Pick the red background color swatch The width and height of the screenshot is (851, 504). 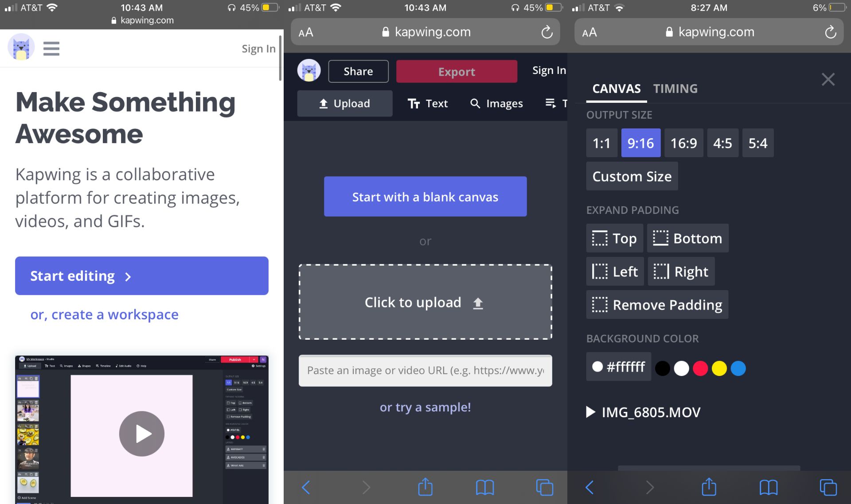click(x=700, y=368)
